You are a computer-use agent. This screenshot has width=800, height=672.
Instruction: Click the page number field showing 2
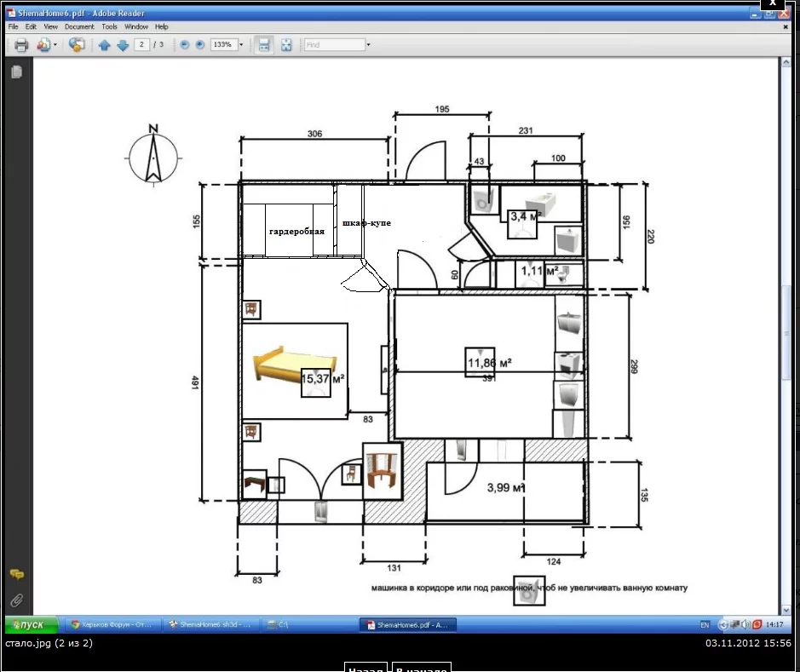coord(141,44)
